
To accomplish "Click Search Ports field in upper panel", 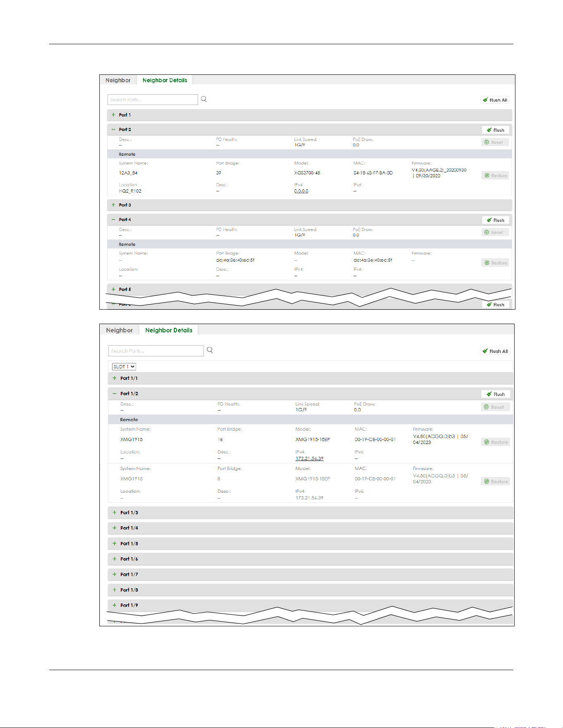I will pos(153,100).
